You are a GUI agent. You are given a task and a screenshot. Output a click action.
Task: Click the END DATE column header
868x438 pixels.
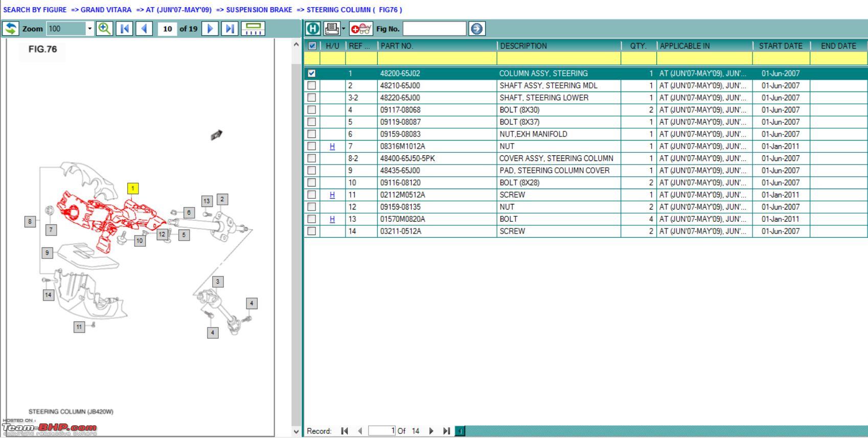tap(838, 46)
